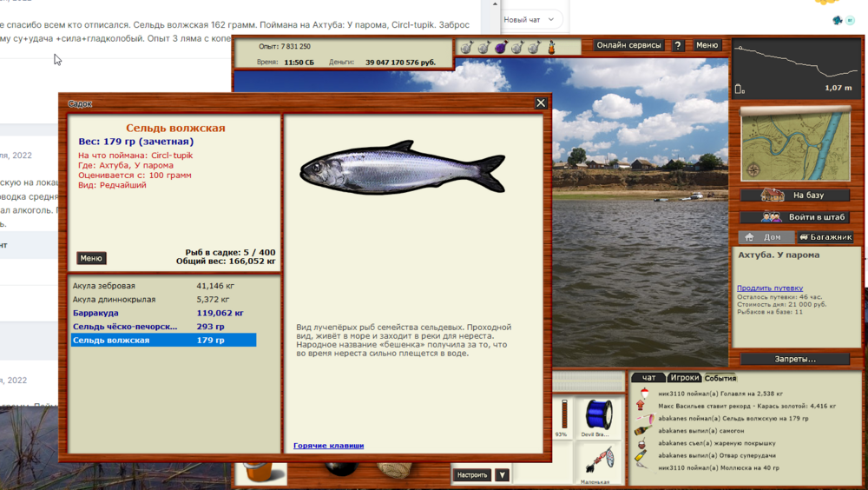Click the depth reading 1,07 m
This screenshot has height=490, width=868.
[x=838, y=88]
